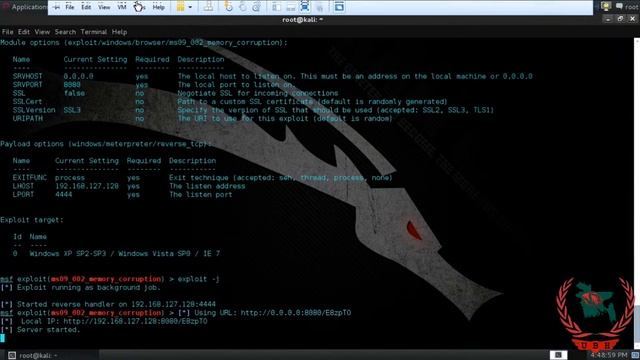
Task: Click the chat notification tray icon
Action: click(619, 6)
